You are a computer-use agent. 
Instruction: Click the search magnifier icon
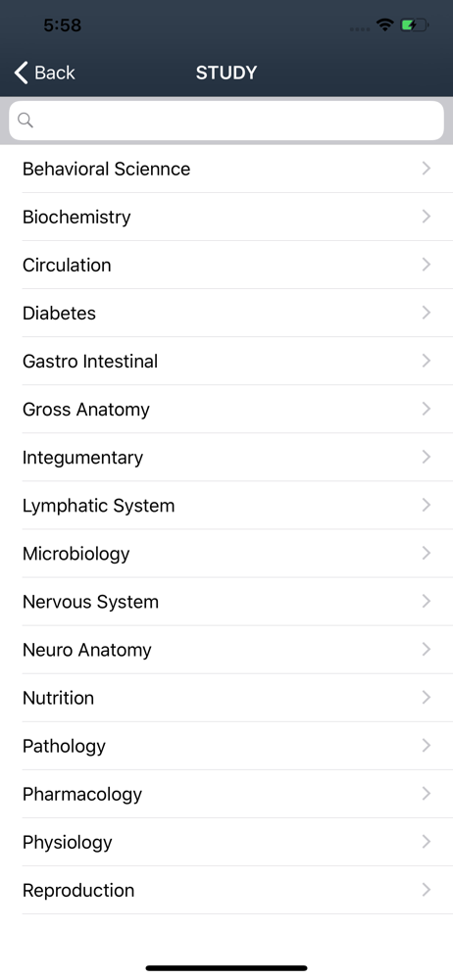(25, 120)
